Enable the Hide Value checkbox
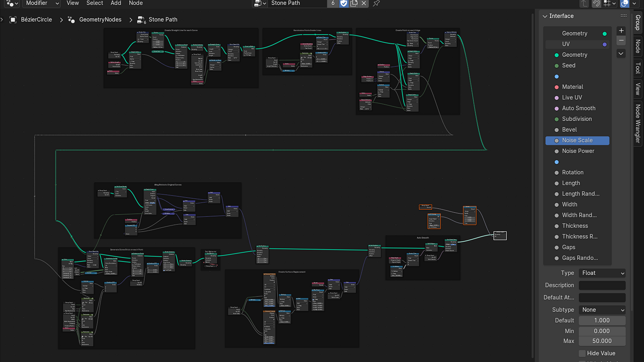The image size is (644, 362). [x=582, y=353]
